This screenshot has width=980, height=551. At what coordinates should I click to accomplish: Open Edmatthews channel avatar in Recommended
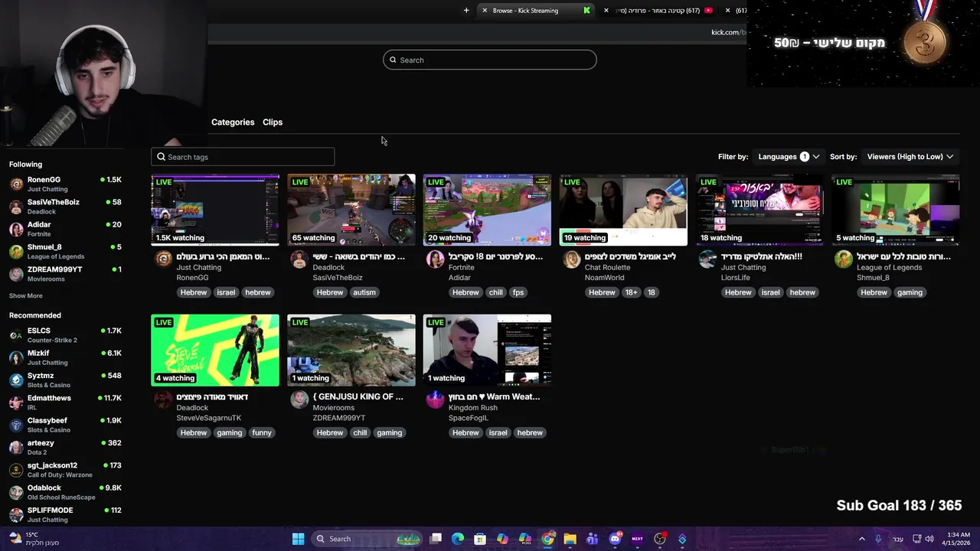(16, 403)
